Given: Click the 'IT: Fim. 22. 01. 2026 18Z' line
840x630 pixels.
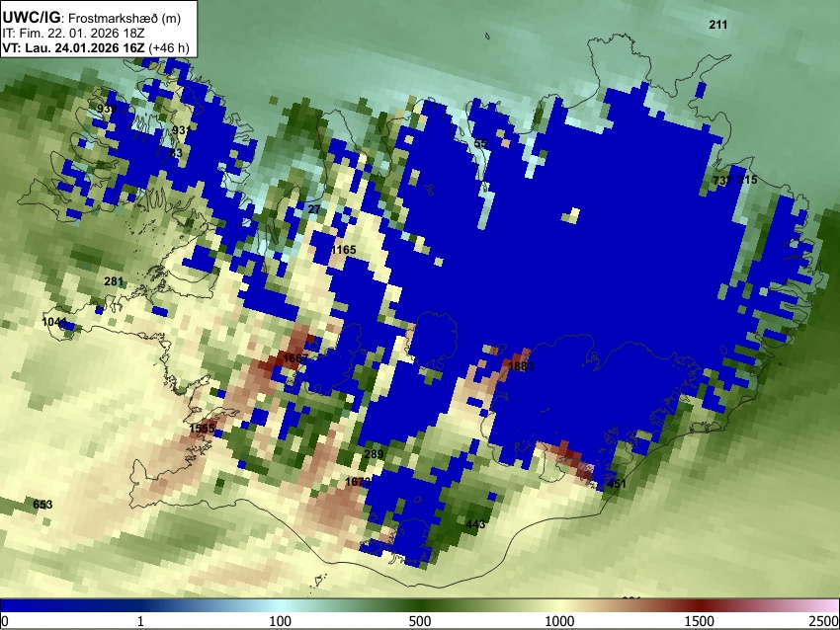Looking at the screenshot, I should (x=73, y=34).
